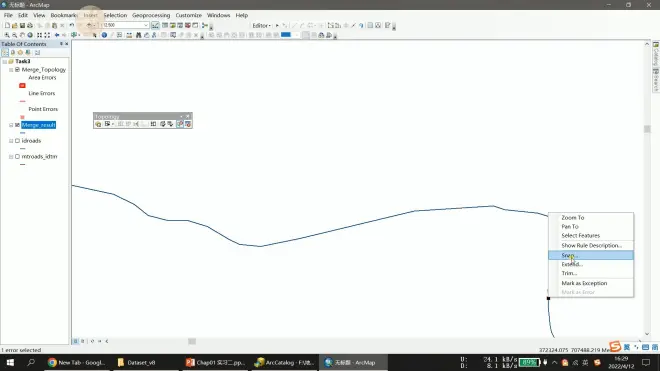Click the pink Point Errors symbol
The width and height of the screenshot is (660, 371).
click(22, 117)
